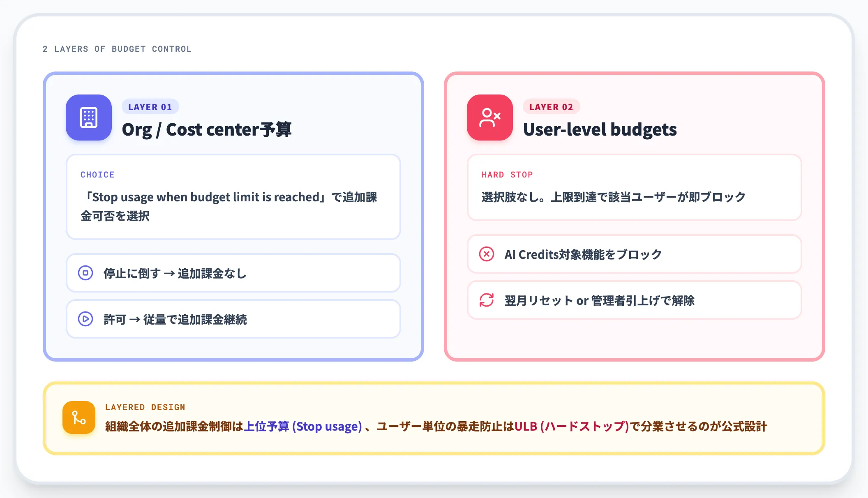Click the AI Credits対象機能をブロック row
The image size is (868, 498).
click(x=635, y=254)
